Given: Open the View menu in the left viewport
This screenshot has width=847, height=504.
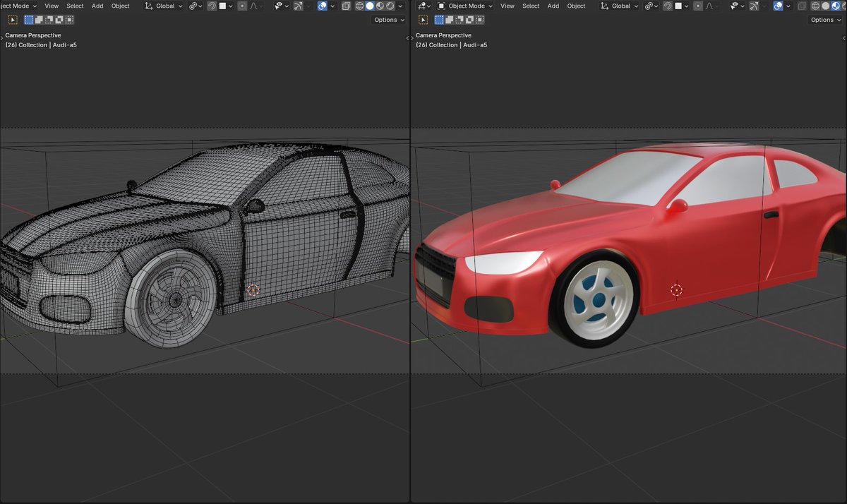Looking at the screenshot, I should 52,6.
